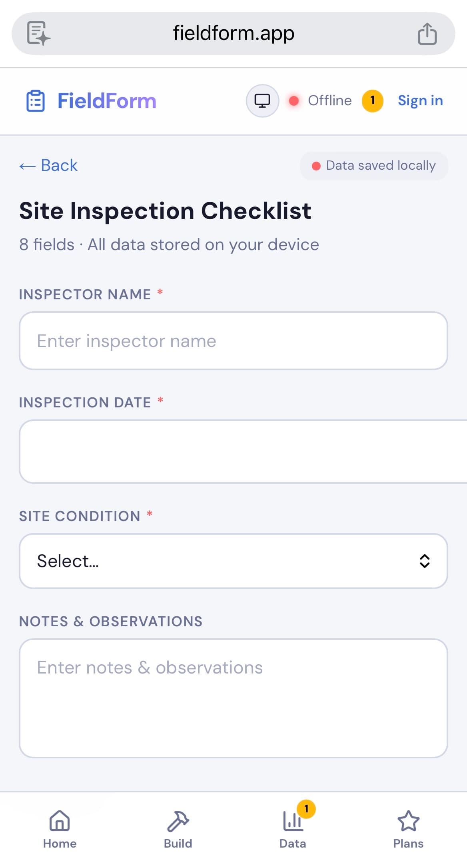Expand the Select chevron control

pos(425,561)
